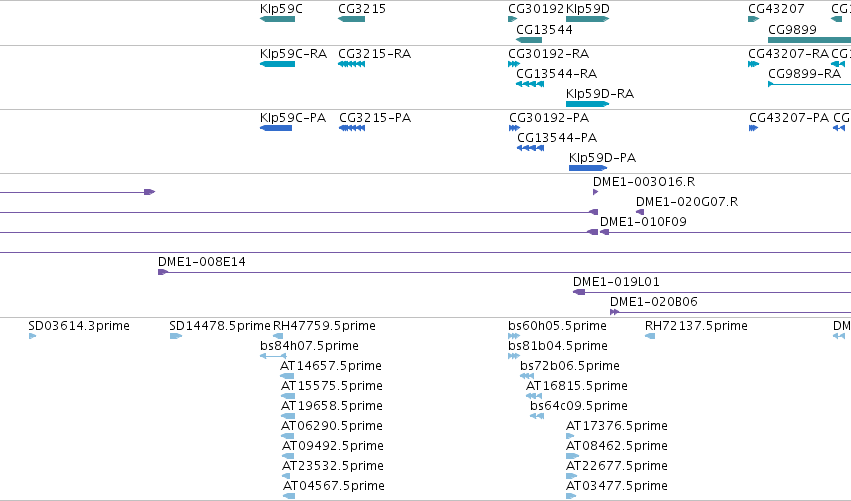Select the CG3215-RA transcript arrows
The height and width of the screenshot is (501, 851).
click(351, 64)
